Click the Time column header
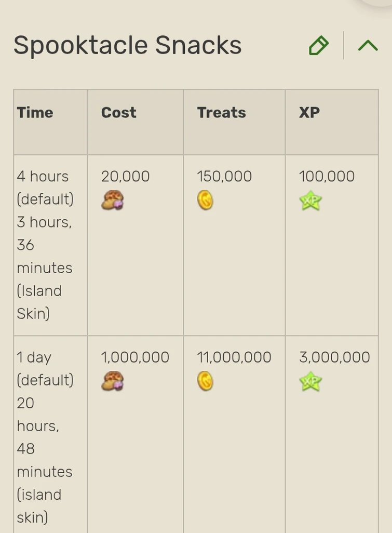 (35, 113)
